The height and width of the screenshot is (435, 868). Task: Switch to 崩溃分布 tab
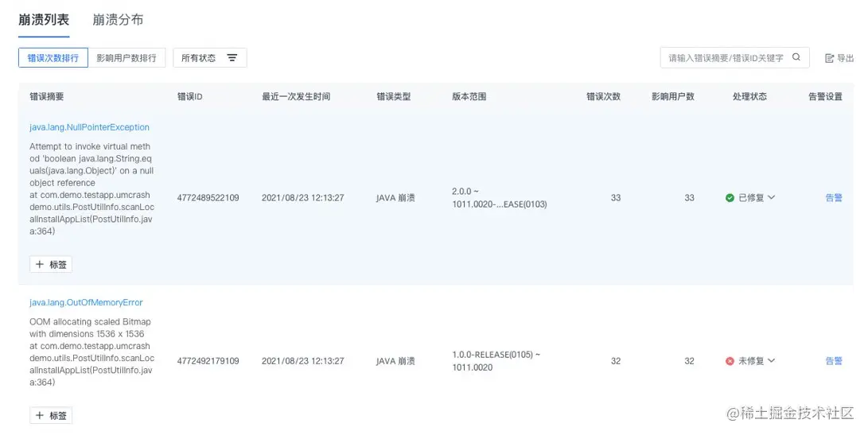[x=118, y=19]
